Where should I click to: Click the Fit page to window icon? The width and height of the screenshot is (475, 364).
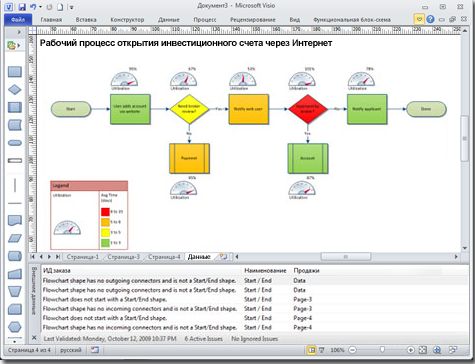(423, 350)
